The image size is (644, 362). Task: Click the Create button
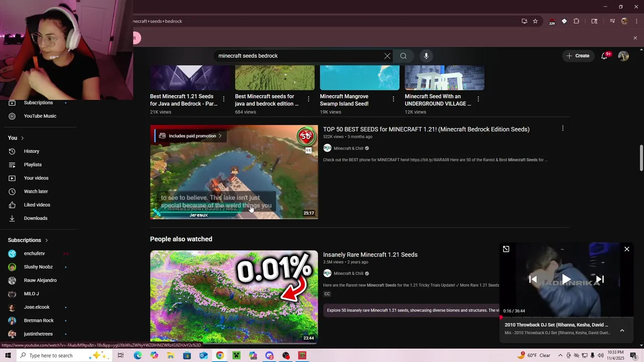coord(578,56)
